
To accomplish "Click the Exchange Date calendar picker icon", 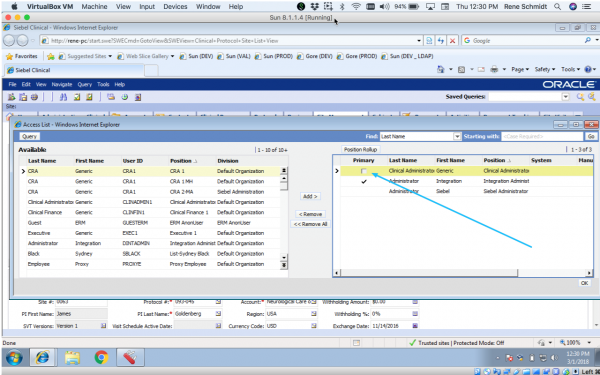I will 415,326.
